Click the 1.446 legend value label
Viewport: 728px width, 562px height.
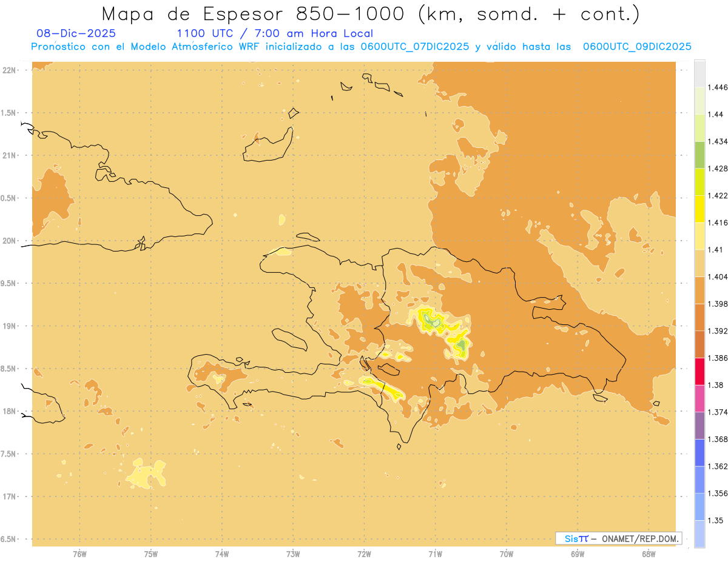716,87
